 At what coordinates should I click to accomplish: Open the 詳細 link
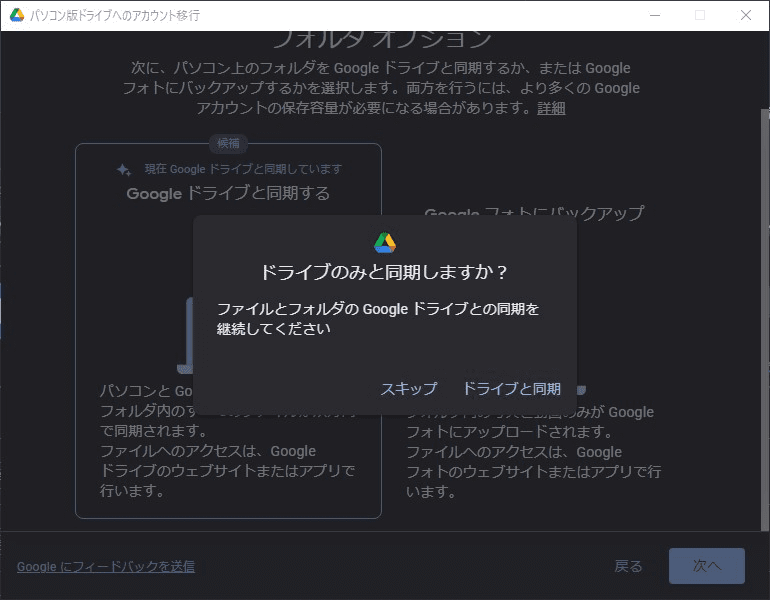coord(551,108)
